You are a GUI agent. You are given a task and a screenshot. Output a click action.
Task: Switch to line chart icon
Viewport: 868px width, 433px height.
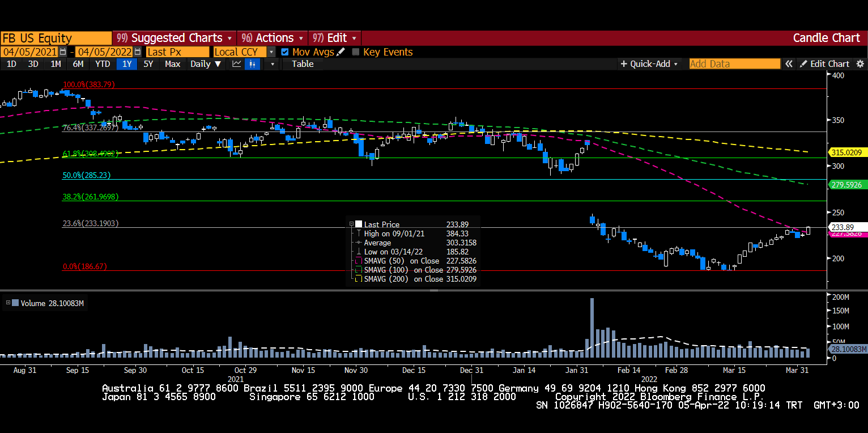click(x=237, y=64)
